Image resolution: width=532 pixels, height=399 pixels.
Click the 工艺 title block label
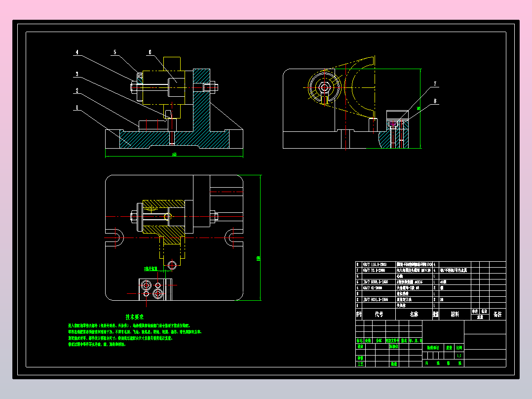360,364
